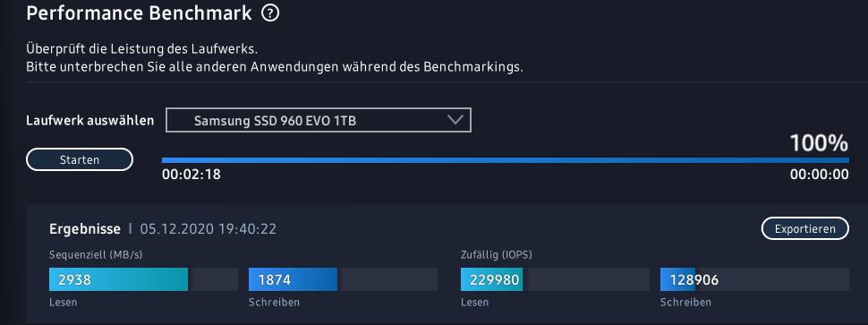
Task: Open the Samsung SSD 960 EVO 1TB selector
Action: pos(319,120)
